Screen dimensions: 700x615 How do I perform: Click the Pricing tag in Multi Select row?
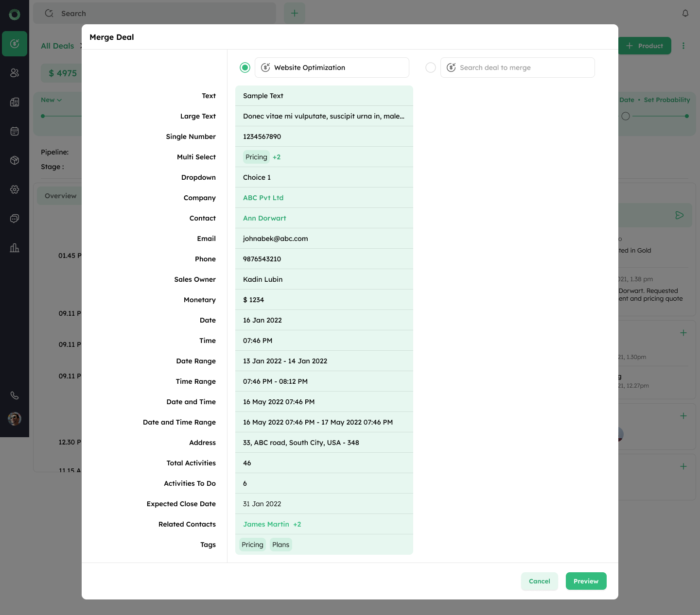[256, 157]
